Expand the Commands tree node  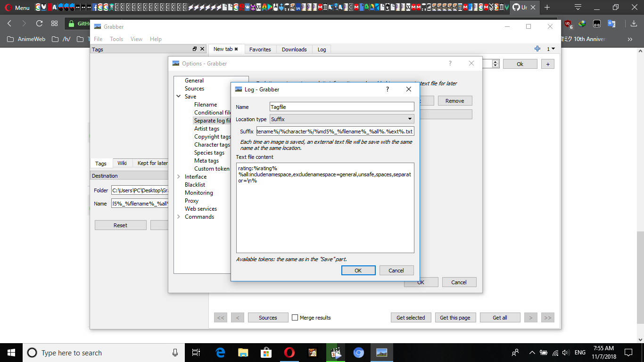[x=179, y=217]
